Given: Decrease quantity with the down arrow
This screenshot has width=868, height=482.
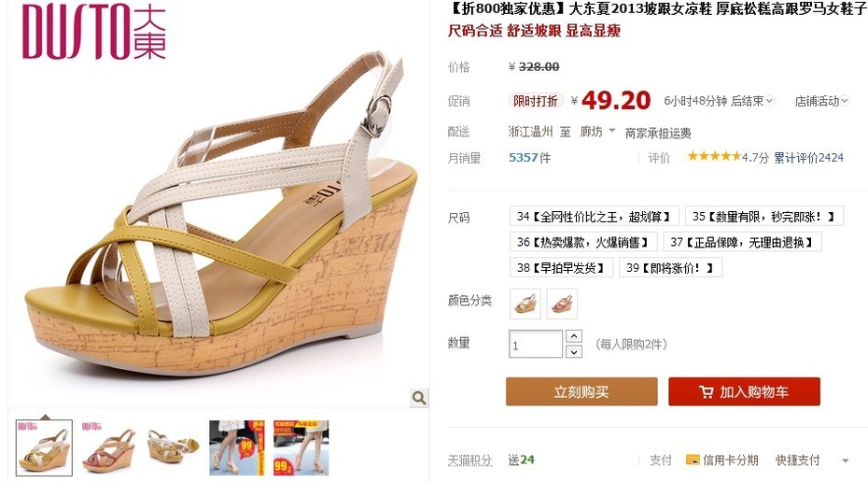Looking at the screenshot, I should click(x=574, y=352).
